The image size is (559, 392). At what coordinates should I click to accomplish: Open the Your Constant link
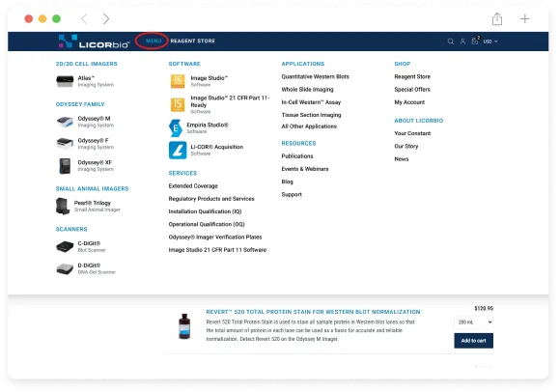click(x=412, y=133)
